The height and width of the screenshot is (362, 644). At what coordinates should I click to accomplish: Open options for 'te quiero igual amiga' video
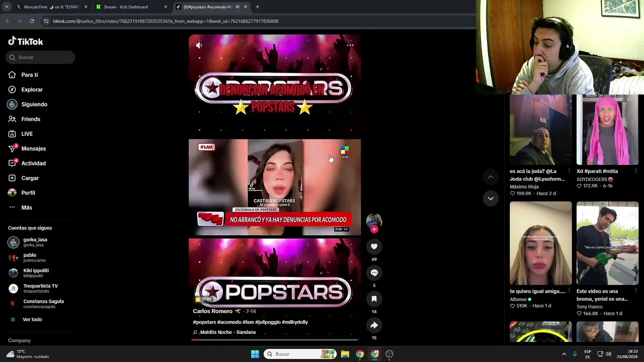[569, 291]
